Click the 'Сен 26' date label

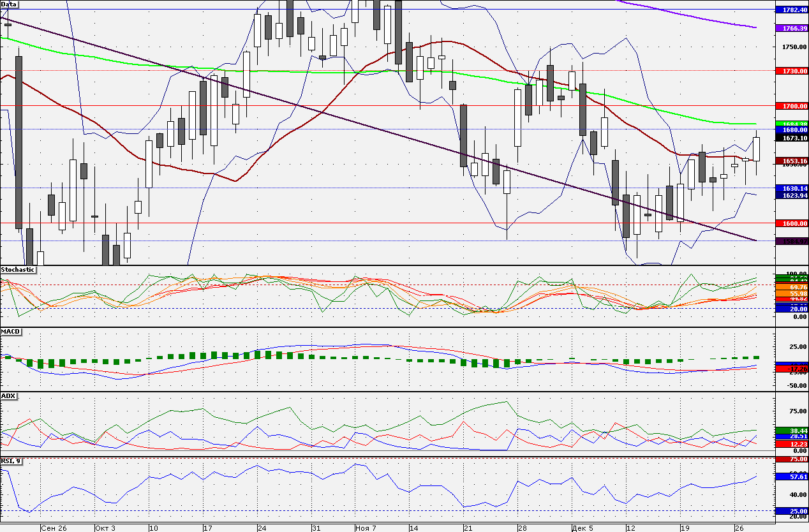point(54,528)
